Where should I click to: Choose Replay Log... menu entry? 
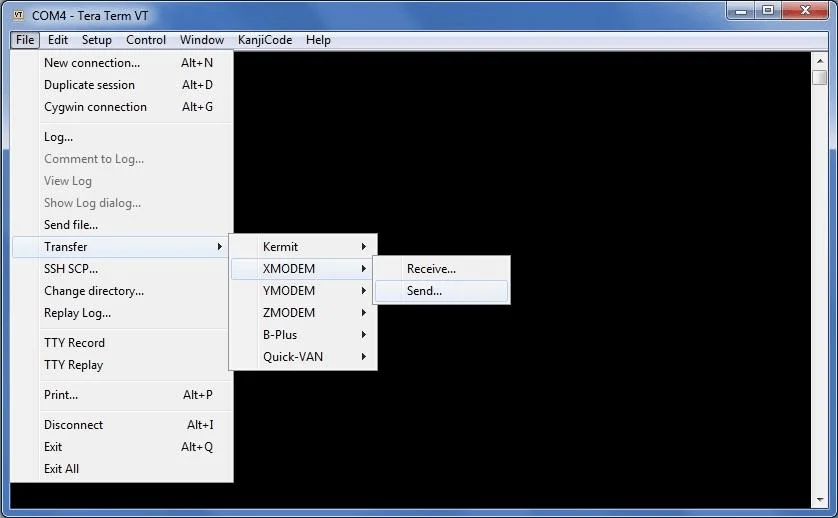tap(122, 313)
